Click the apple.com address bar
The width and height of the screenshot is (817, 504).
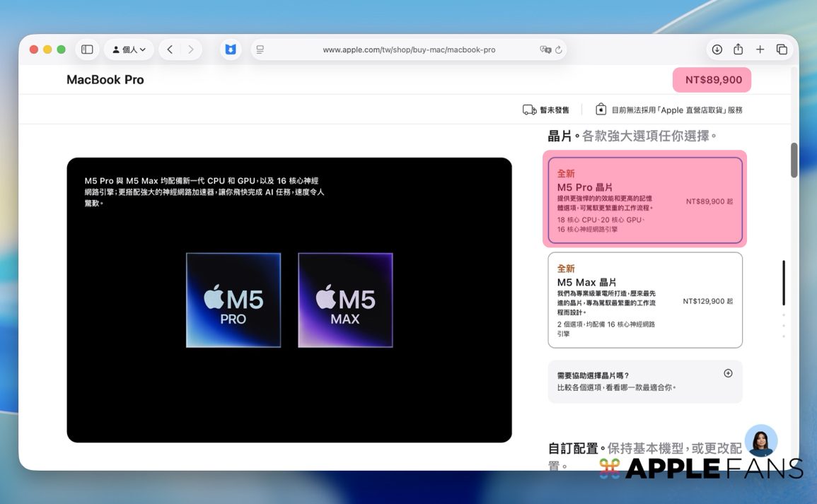[x=408, y=49]
